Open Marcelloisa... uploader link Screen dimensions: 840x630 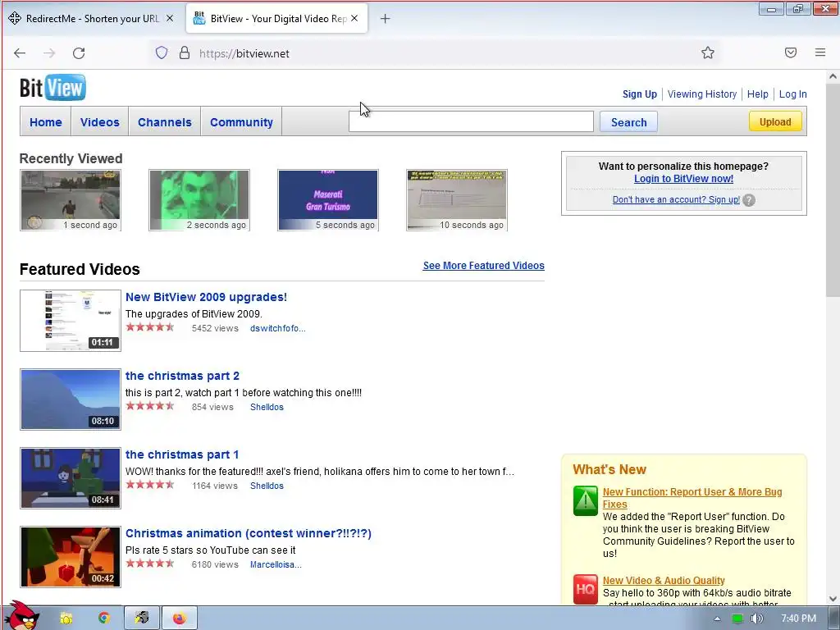276,564
